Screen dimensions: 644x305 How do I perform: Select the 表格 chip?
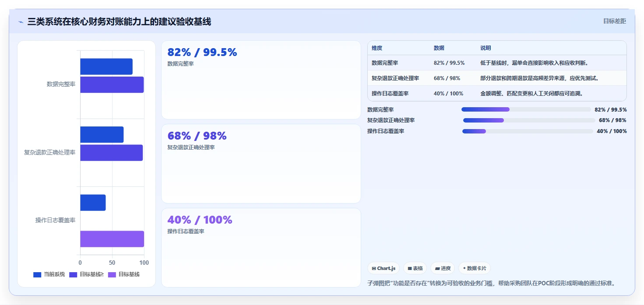415,268
